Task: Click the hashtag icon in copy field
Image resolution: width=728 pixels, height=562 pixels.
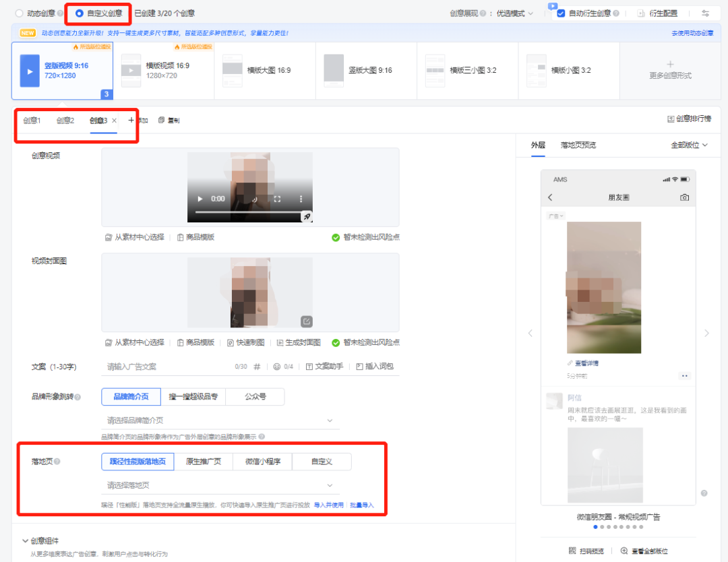Action: (x=257, y=367)
